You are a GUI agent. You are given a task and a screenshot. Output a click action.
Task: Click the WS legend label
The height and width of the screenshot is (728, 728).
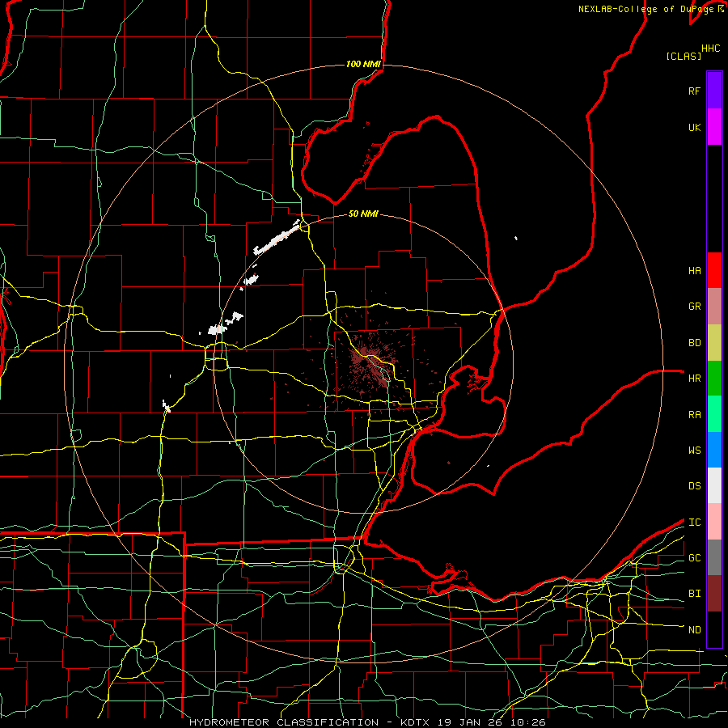pos(694,451)
